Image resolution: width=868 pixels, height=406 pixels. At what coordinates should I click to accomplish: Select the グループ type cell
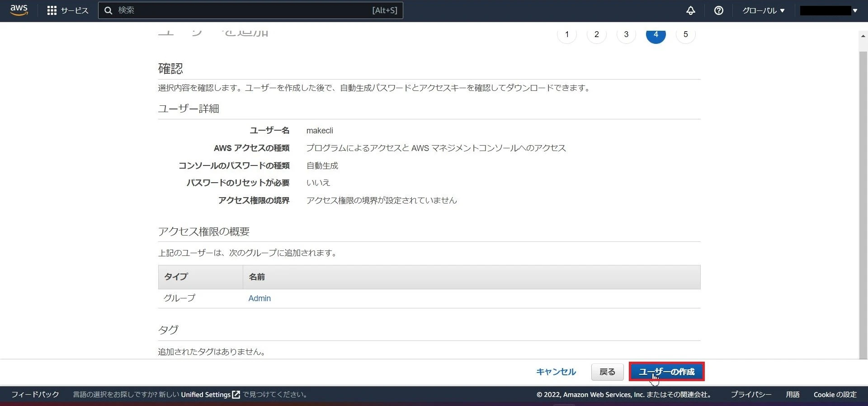(x=179, y=298)
